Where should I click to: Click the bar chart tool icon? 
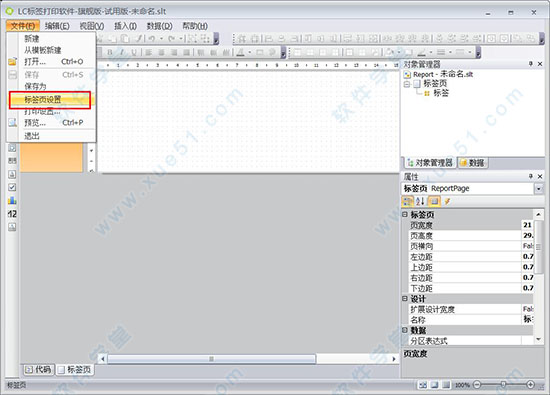(x=12, y=200)
